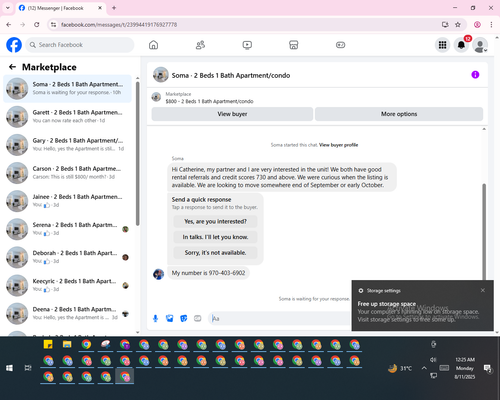Open Jainee conversation in the list
The width and height of the screenshot is (500, 400).
point(67,201)
